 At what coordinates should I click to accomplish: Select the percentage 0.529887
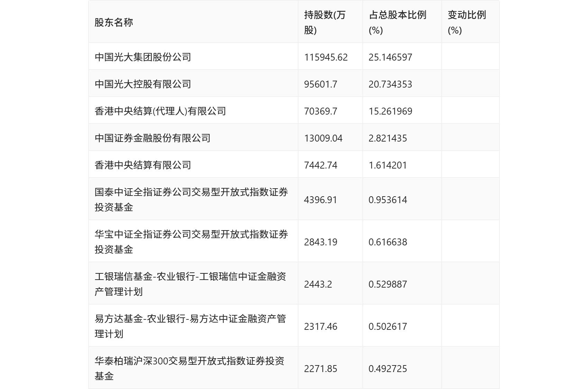[388, 284]
